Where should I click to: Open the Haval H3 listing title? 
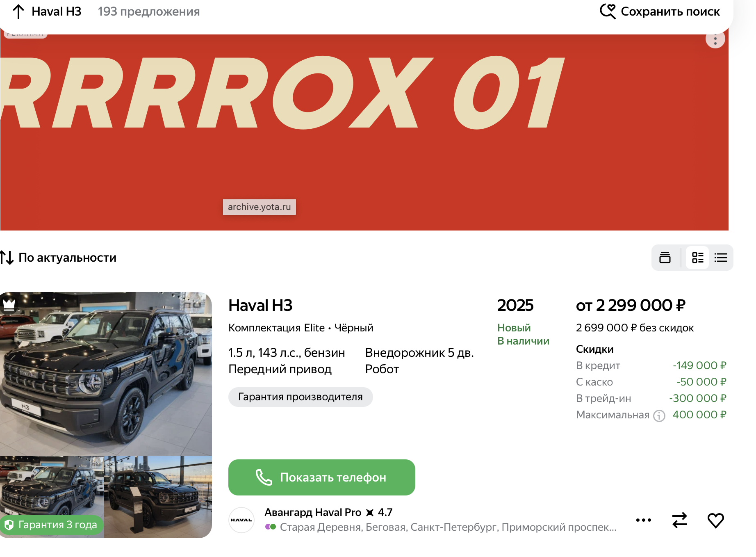[x=260, y=306]
